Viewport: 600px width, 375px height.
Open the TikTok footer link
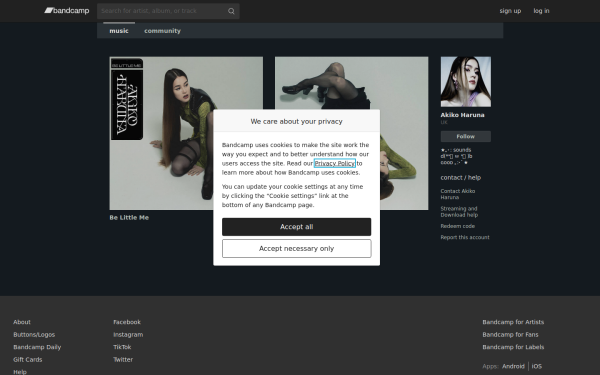click(122, 347)
